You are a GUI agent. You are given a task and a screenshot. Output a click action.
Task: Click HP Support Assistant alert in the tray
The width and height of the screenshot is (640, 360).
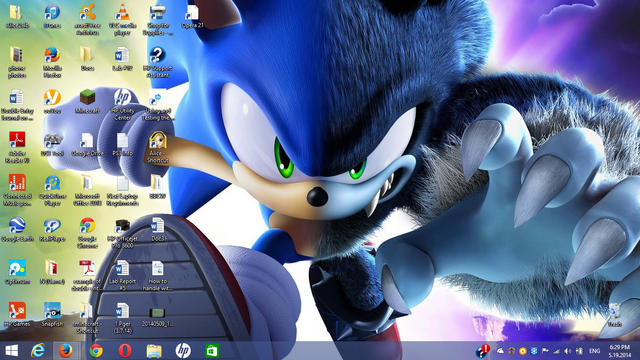[483, 351]
